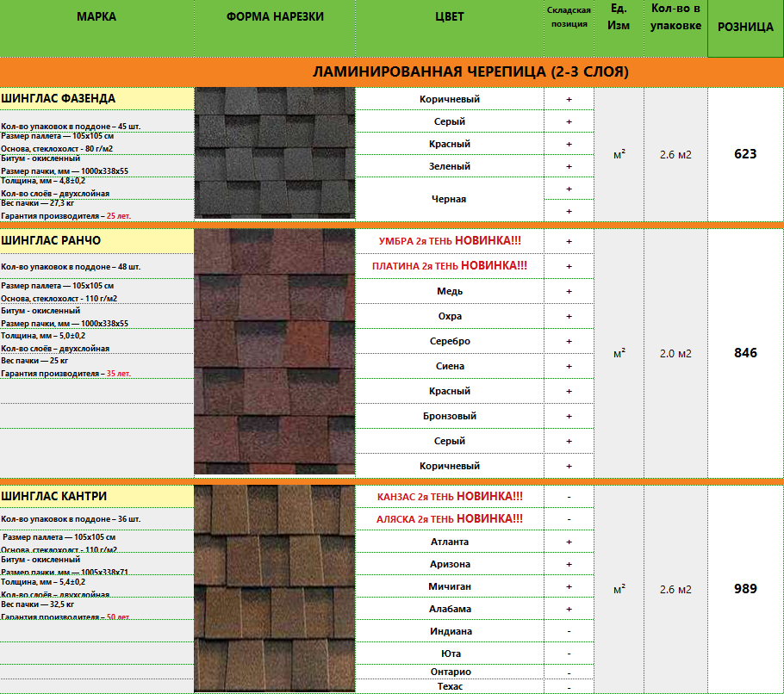This screenshot has height=694, width=784.
Task: Open the Шинглас Кантри brown shingle image
Action: tap(275, 589)
